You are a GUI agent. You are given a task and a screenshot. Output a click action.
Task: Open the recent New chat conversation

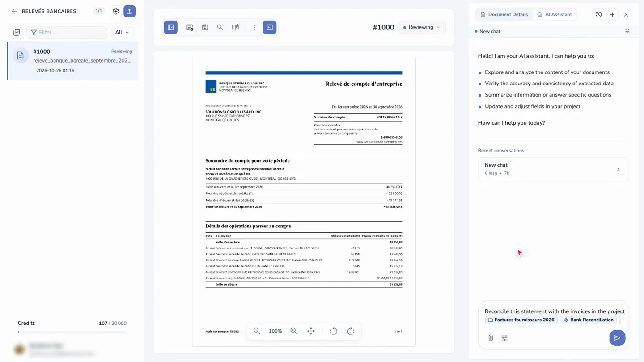click(553, 169)
